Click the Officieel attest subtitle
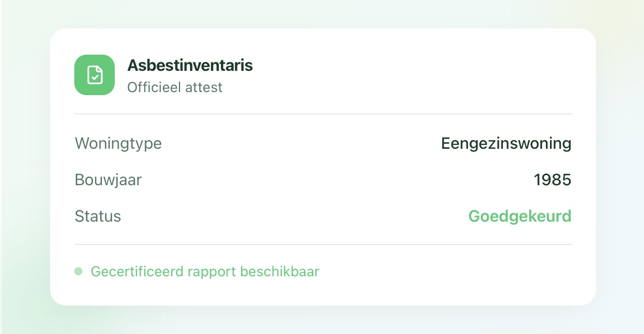This screenshot has width=644, height=334. pos(175,88)
